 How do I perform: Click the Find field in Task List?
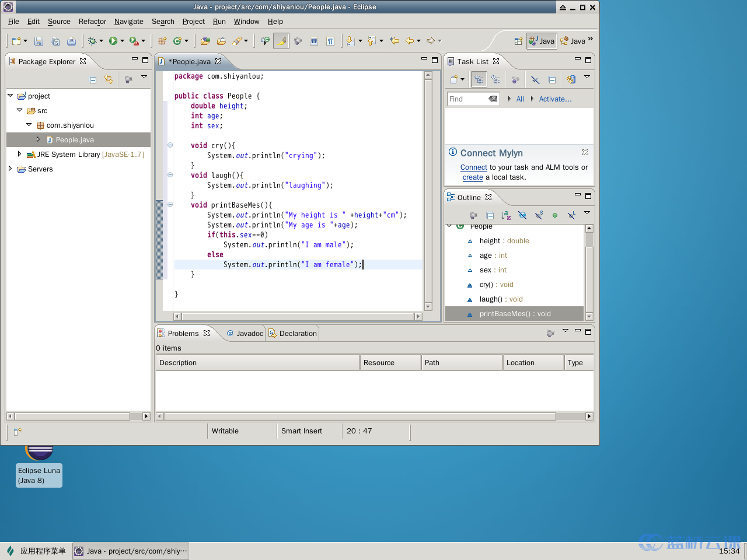tap(467, 99)
